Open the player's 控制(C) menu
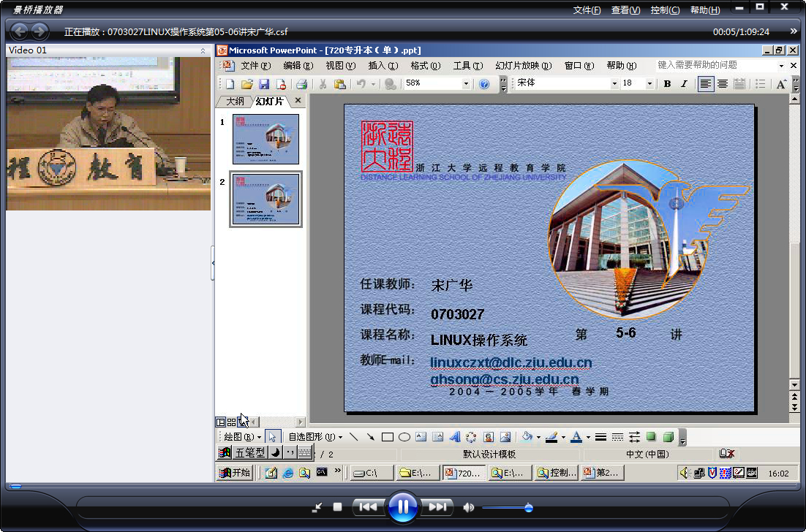 click(x=665, y=9)
